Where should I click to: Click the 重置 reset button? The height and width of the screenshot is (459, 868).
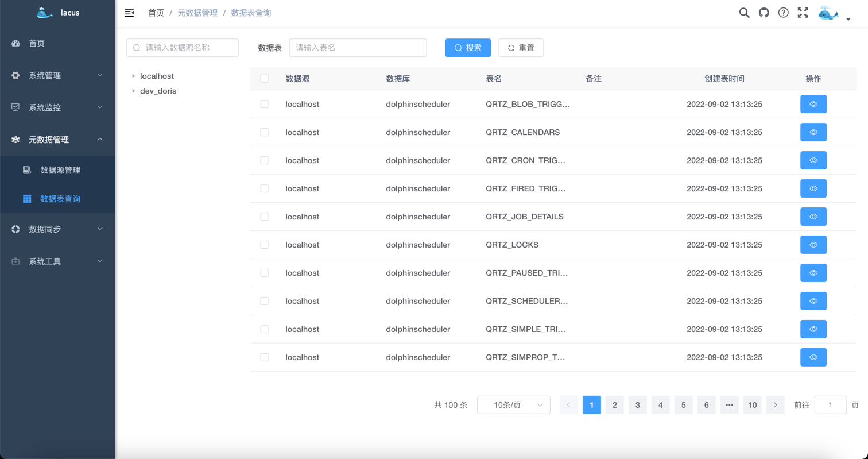521,48
